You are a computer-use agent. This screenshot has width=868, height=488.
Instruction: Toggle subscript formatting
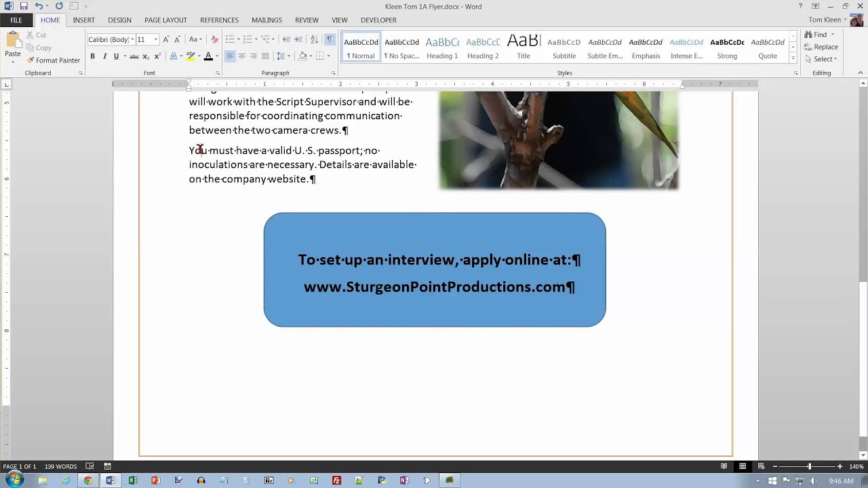click(x=146, y=56)
